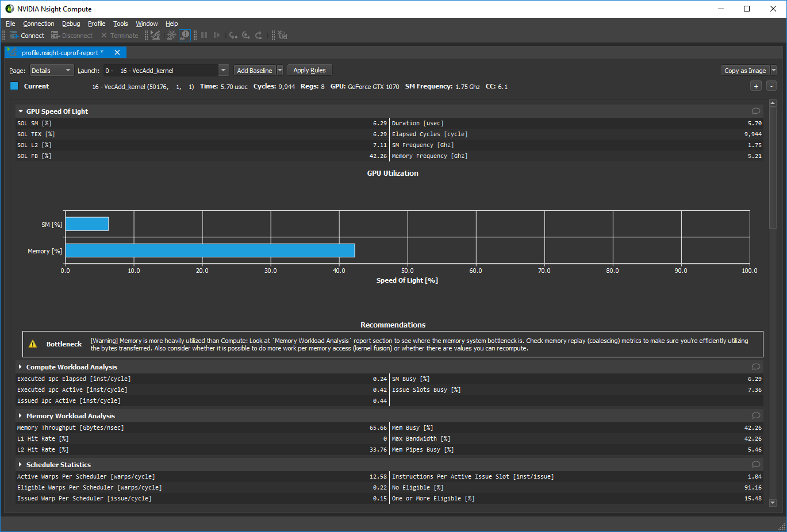
Task: Open the Tools menu
Action: click(121, 24)
